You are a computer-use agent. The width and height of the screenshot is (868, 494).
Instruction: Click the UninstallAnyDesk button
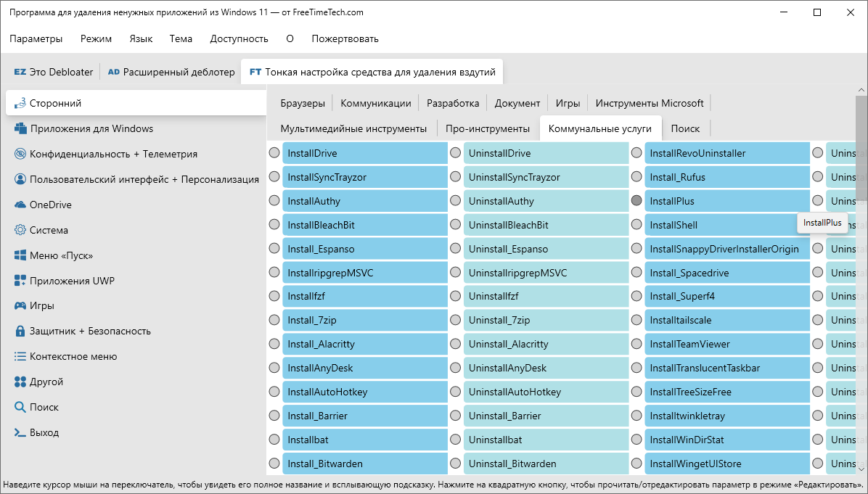tap(546, 368)
